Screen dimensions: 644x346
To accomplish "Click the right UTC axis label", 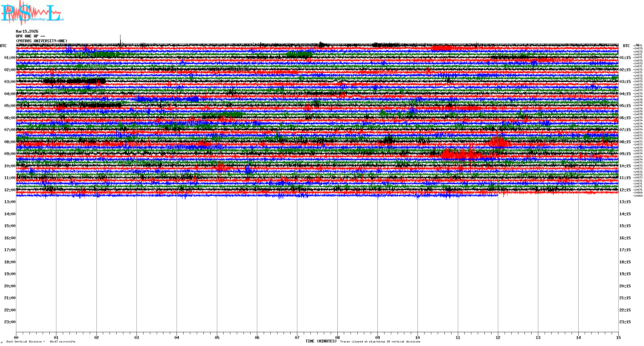I will pos(626,46).
